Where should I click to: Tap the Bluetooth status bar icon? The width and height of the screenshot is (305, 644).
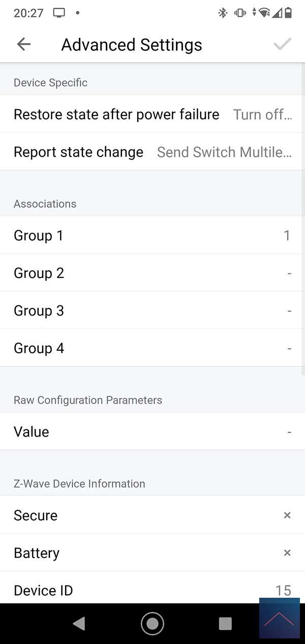click(x=223, y=13)
